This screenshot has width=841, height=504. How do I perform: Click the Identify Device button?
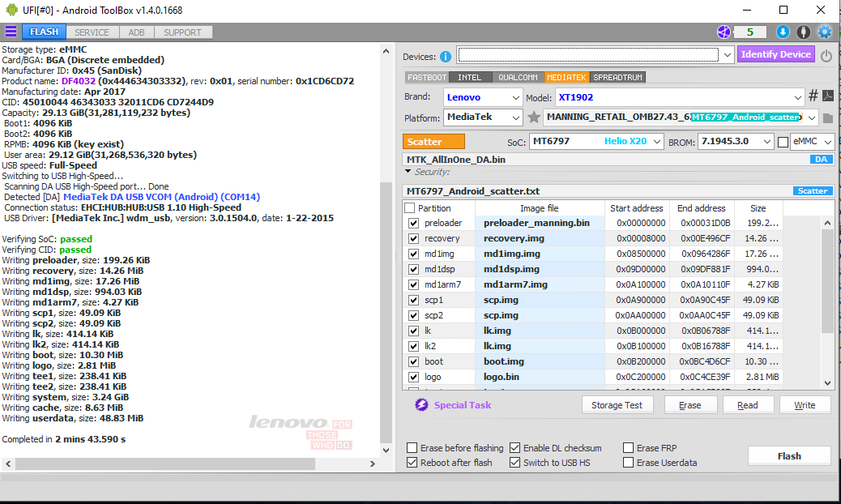[775, 54]
